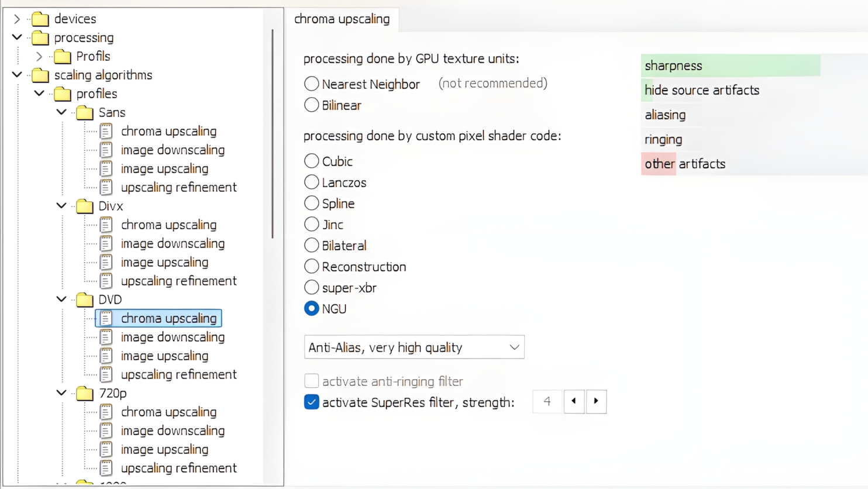Click the document icon for Sans upscaling refinement

pos(106,188)
